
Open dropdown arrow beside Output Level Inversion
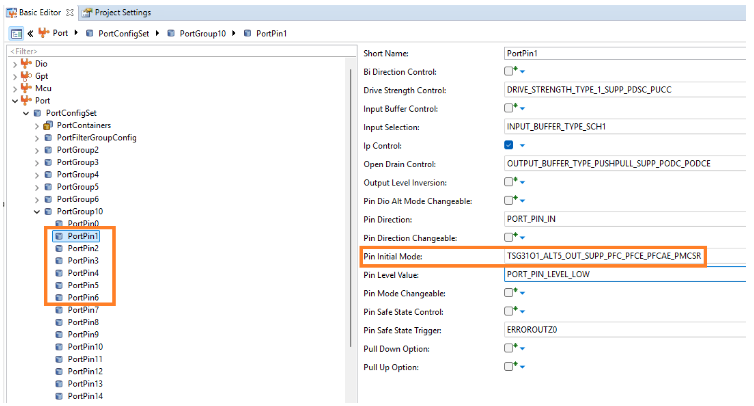click(x=523, y=183)
